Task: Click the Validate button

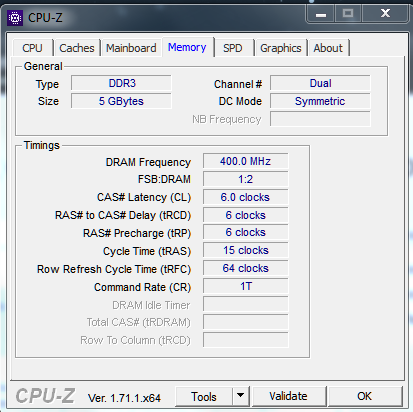Action: tap(289, 396)
